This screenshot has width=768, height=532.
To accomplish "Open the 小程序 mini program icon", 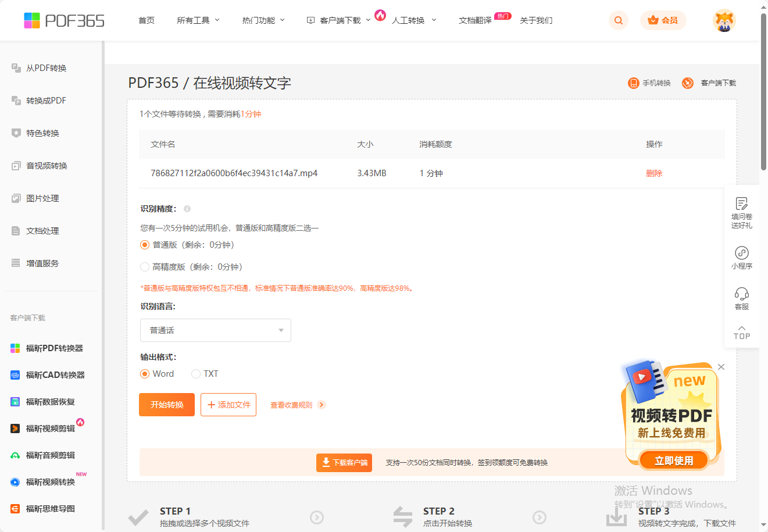I will click(x=742, y=253).
